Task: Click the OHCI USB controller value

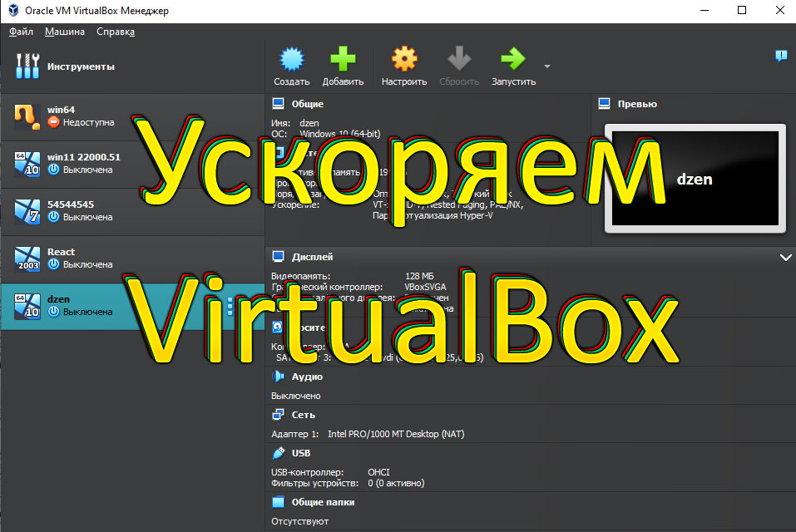Action: 378,472
